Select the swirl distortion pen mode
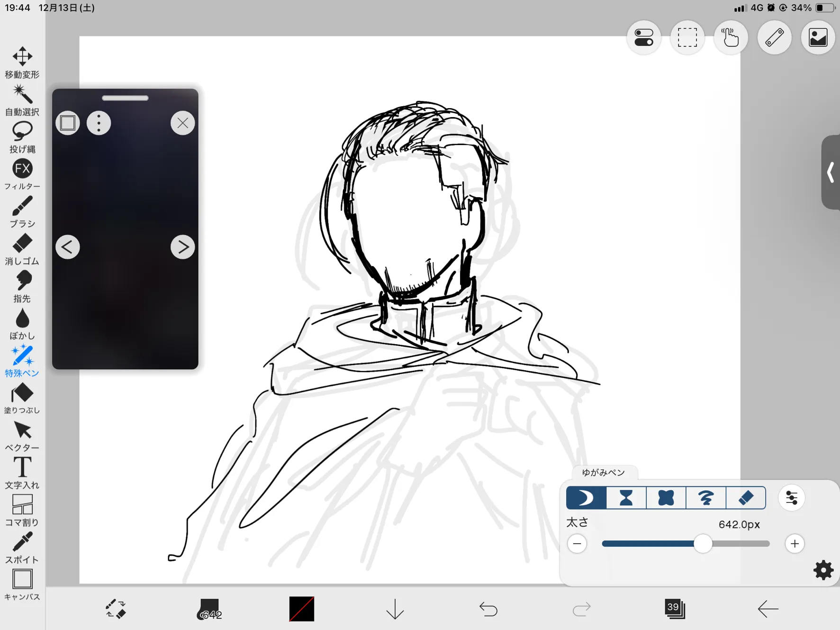The width and height of the screenshot is (840, 630). (705, 498)
